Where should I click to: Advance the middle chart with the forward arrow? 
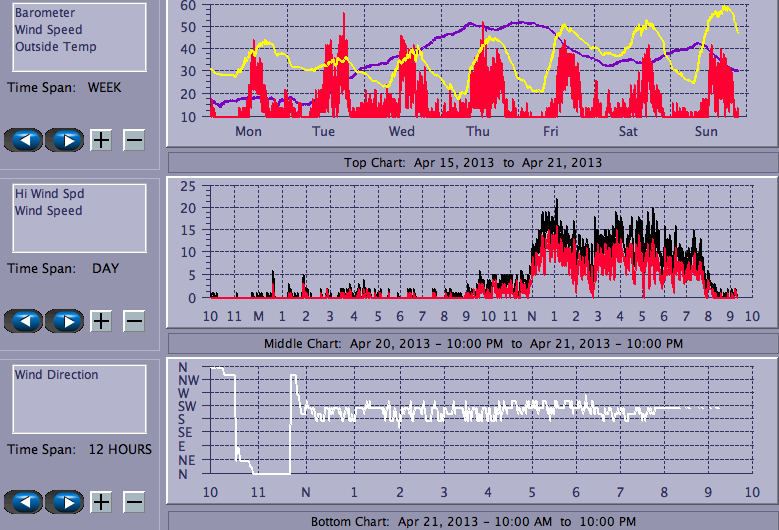click(65, 321)
